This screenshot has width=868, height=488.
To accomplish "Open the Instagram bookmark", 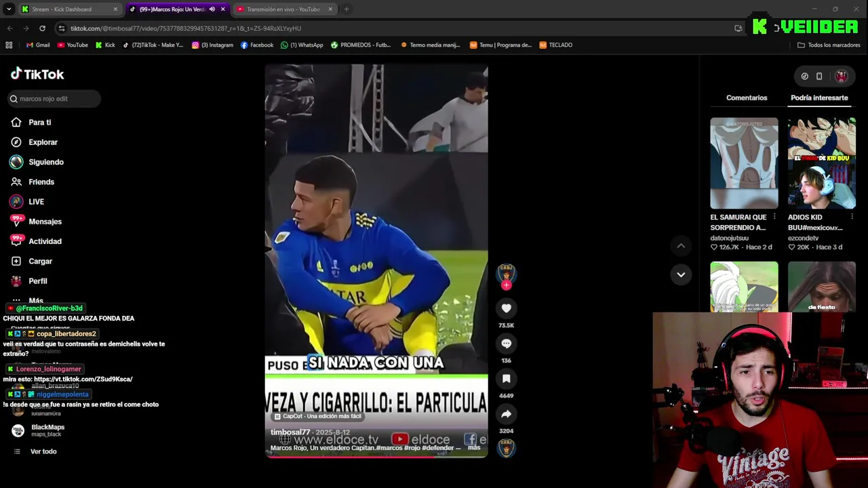I will point(212,45).
